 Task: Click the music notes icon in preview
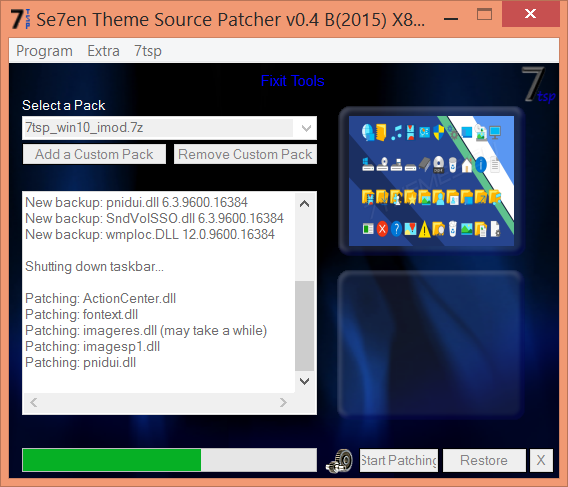(396, 133)
